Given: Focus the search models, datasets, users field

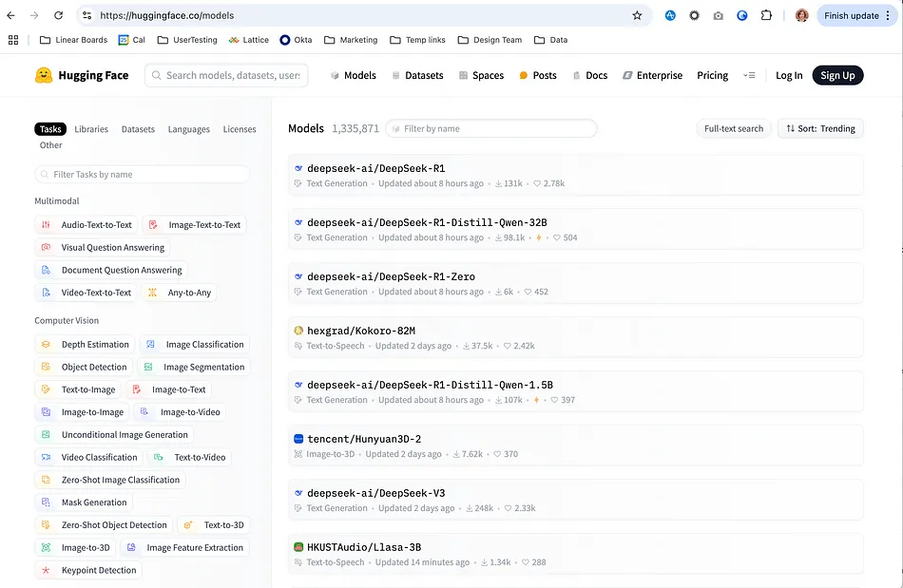Looking at the screenshot, I should 226,75.
